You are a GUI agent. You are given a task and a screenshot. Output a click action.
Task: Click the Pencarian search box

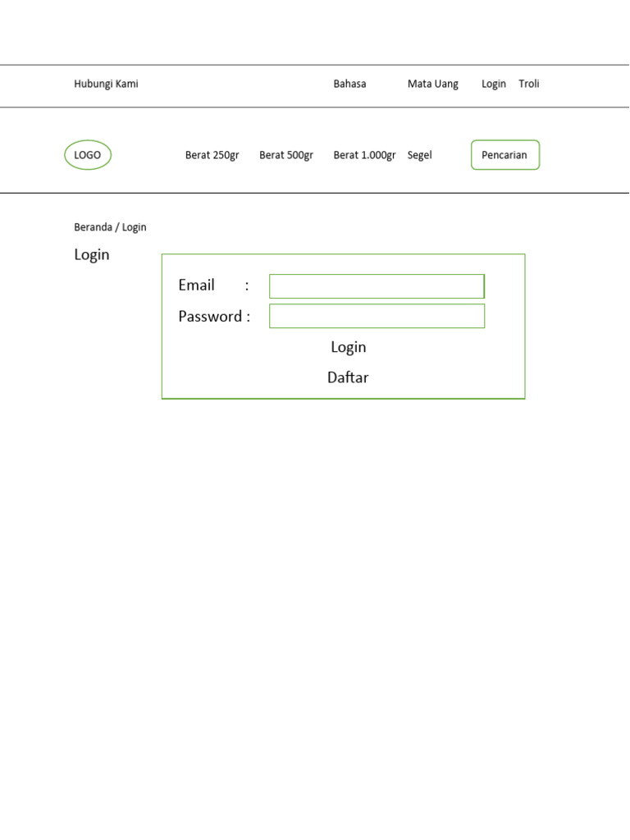coord(505,155)
